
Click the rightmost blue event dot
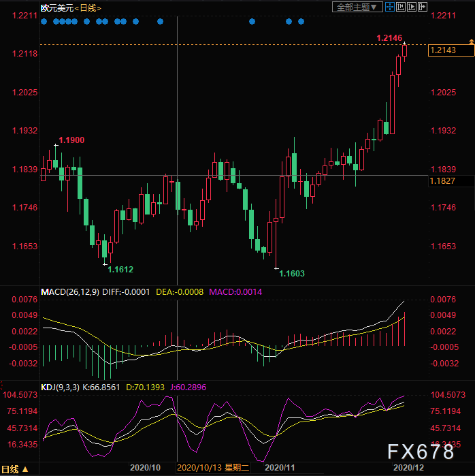301,21
